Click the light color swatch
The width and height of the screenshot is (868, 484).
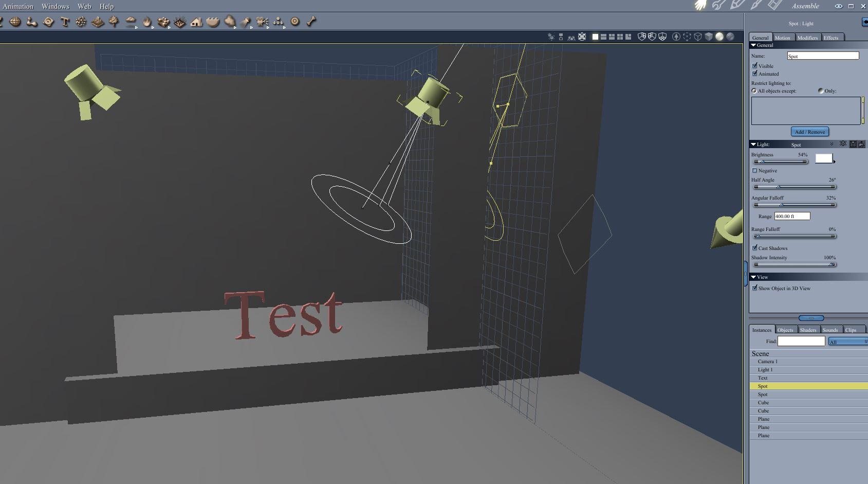(823, 158)
